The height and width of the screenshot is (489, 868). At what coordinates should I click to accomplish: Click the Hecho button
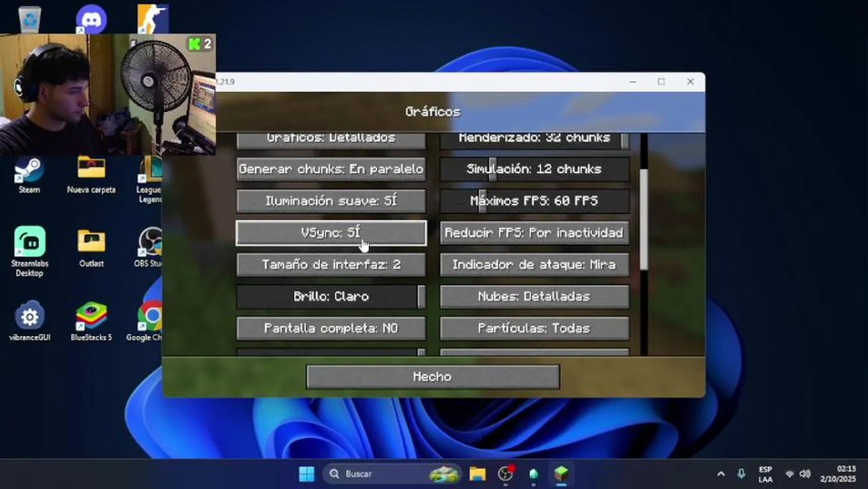click(433, 377)
